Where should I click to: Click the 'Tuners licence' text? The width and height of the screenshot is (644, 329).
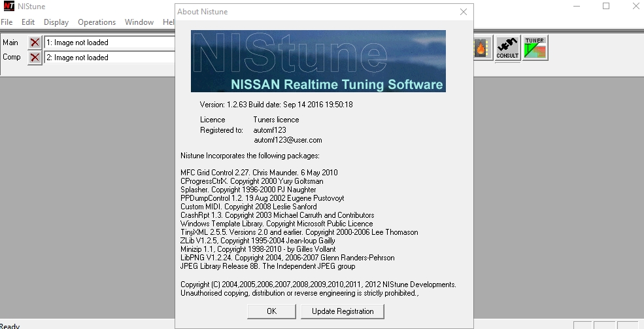(276, 120)
